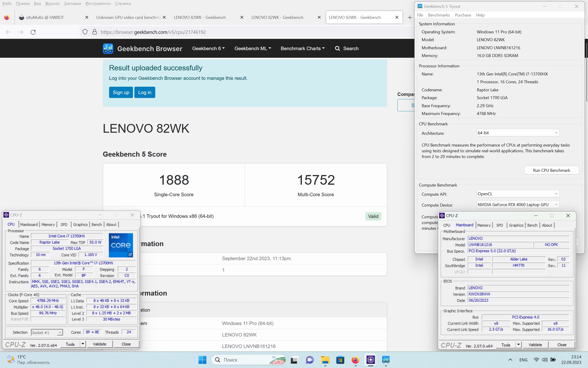
Task: Open battery status in system tray
Action: tap(553, 360)
